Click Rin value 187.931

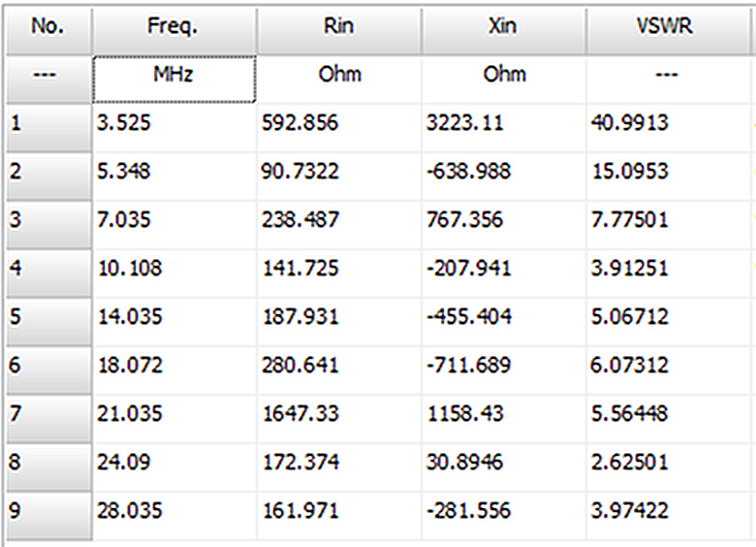pyautogui.click(x=339, y=321)
